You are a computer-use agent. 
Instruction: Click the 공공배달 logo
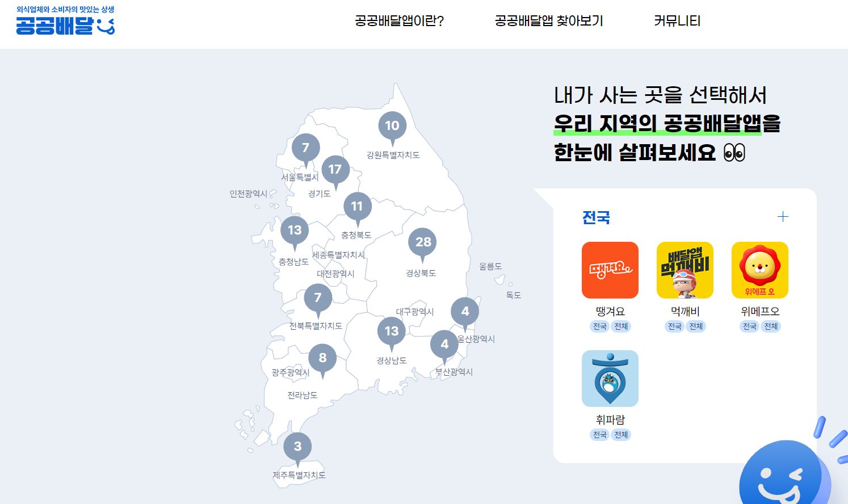pyautogui.click(x=65, y=21)
